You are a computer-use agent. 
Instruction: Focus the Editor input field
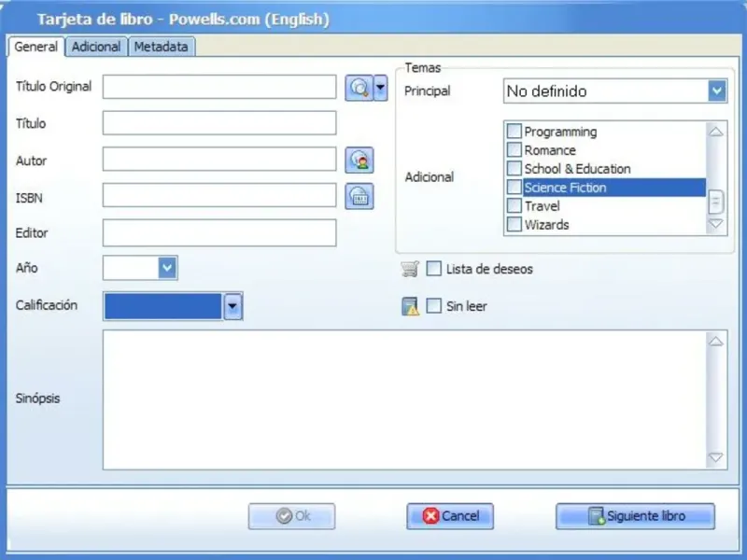(219, 232)
